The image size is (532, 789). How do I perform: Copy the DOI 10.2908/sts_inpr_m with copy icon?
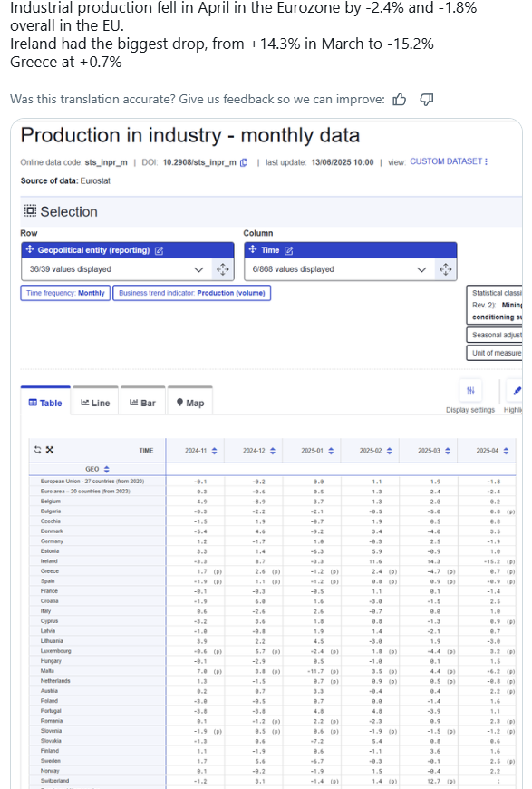244,162
